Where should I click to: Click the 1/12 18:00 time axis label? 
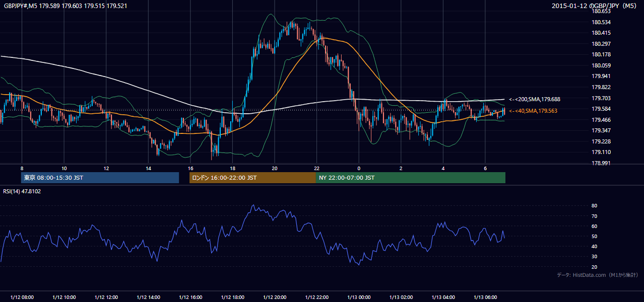(233, 297)
